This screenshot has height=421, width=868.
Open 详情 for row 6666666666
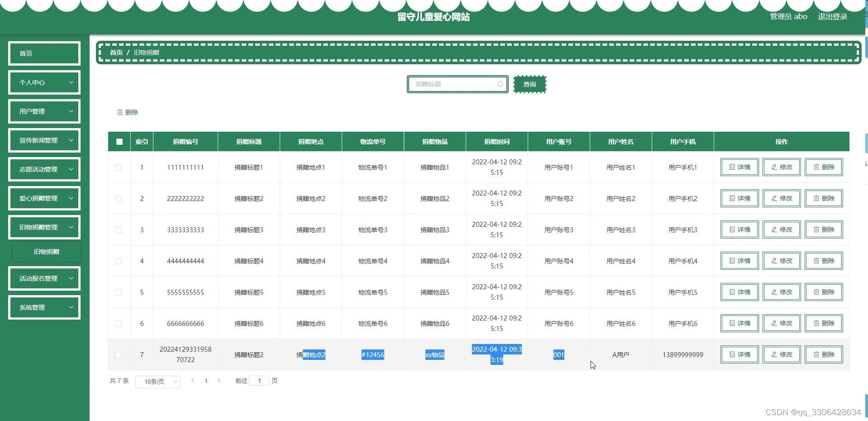click(739, 323)
